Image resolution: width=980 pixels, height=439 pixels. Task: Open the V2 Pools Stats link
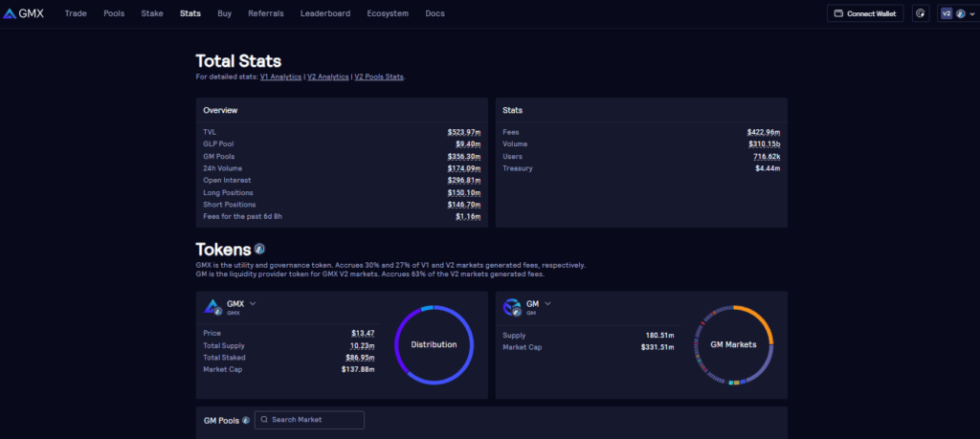[x=379, y=77]
